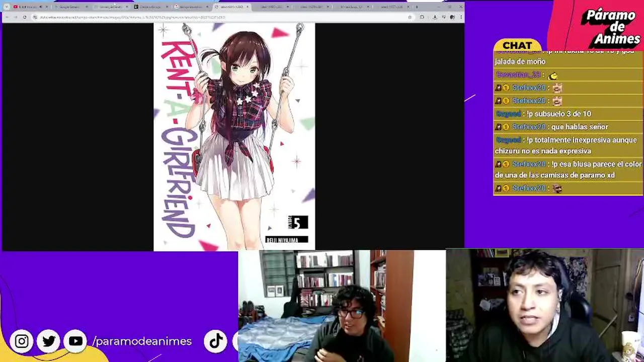Click chat message 'esa blusa parece el color'

point(569,169)
